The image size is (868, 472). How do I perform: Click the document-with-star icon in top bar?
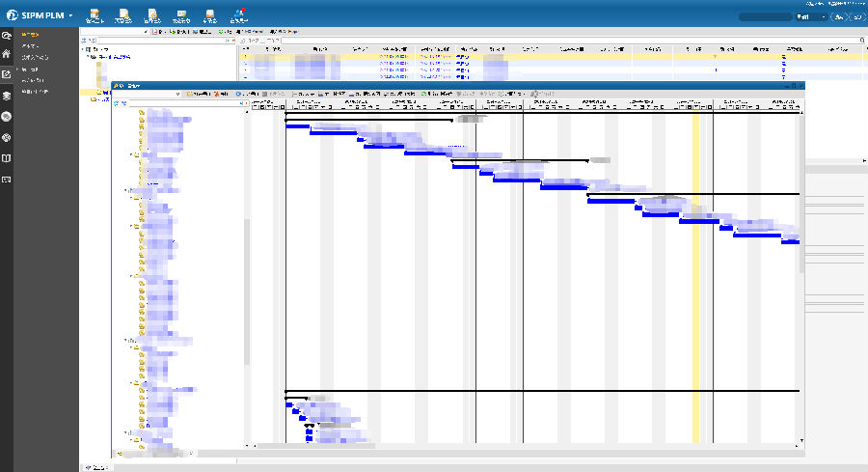coord(123,14)
